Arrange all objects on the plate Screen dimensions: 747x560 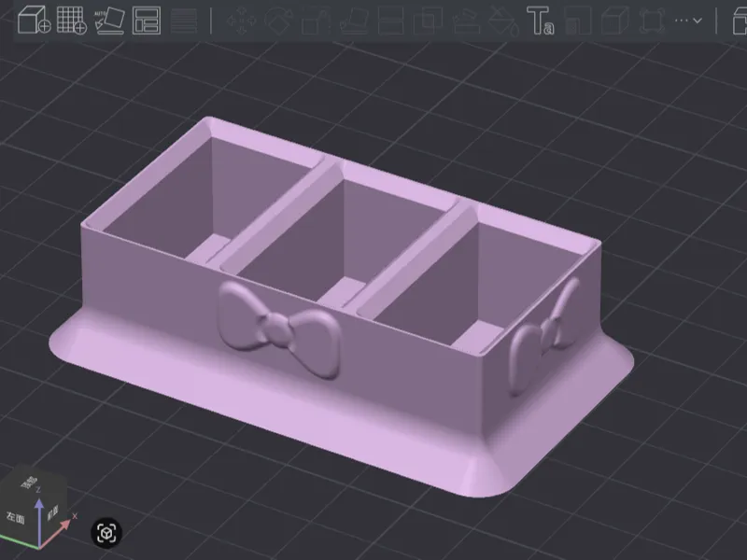[147, 20]
